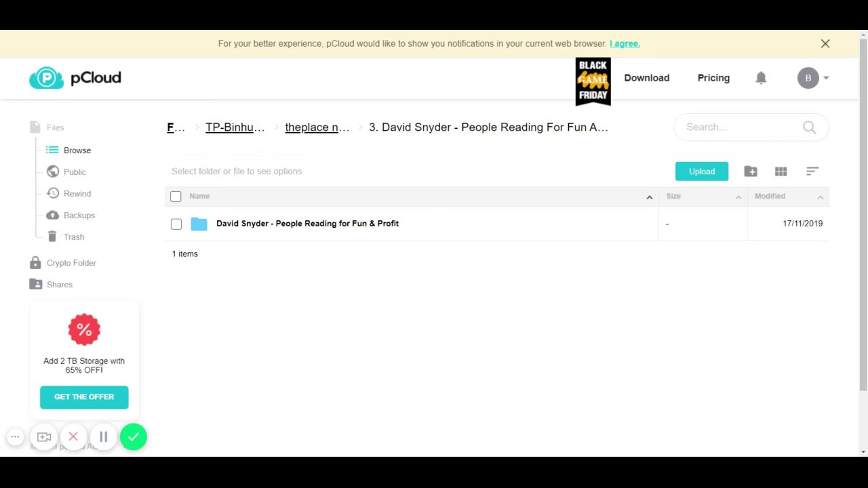
Task: Open the sort options icon
Action: point(812,171)
